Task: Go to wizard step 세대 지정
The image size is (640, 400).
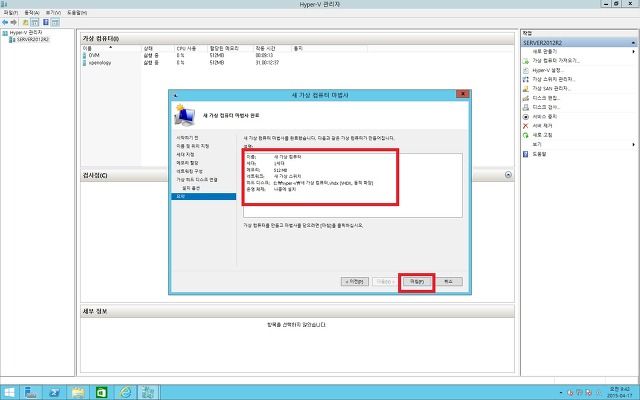Action: click(185, 155)
